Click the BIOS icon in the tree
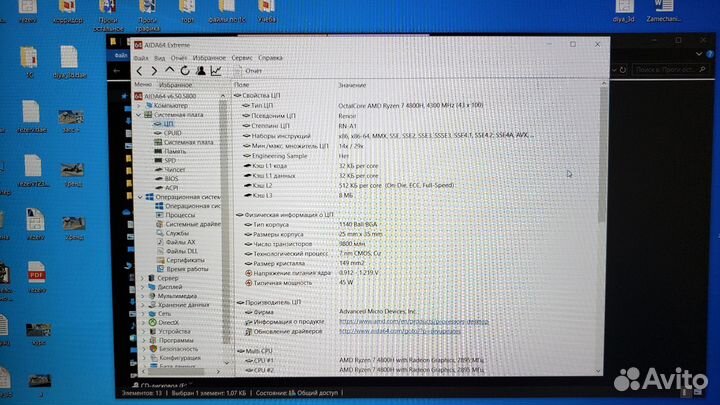 159,179
